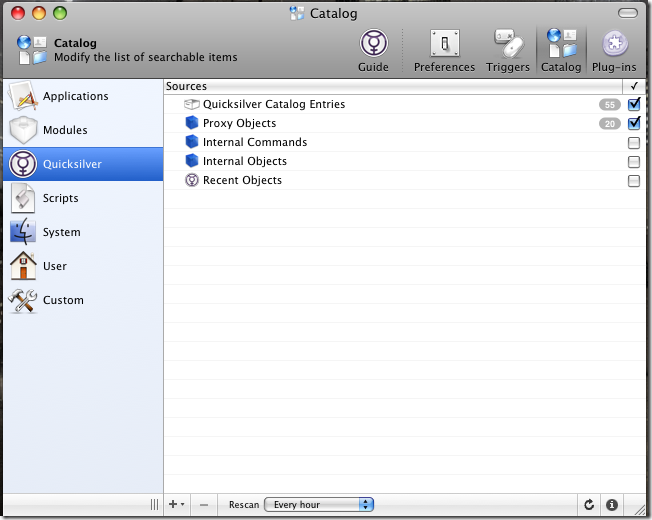This screenshot has width=652, height=520.
Task: Enable the Internal Objects checkbox
Action: point(634,162)
